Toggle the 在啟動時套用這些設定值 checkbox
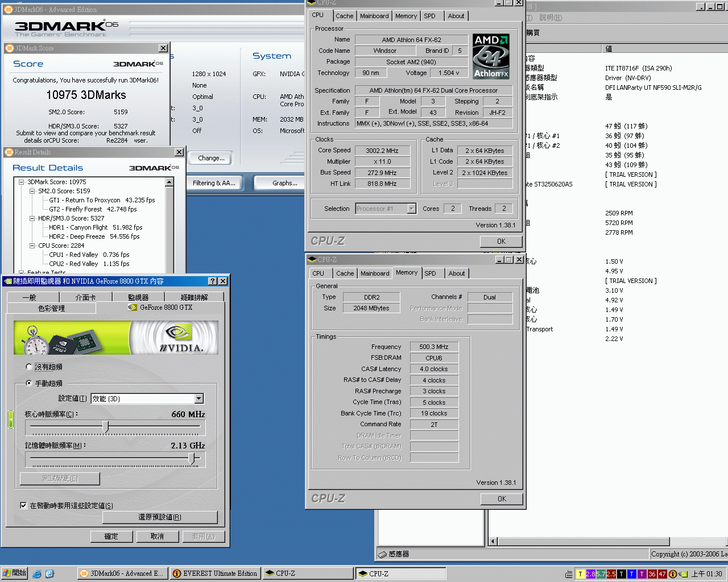 tap(23, 505)
